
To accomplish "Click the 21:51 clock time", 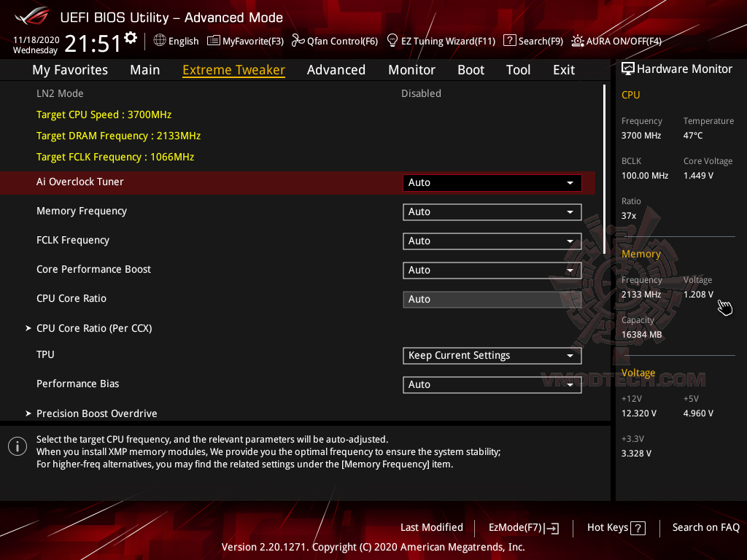I will pos(93,43).
